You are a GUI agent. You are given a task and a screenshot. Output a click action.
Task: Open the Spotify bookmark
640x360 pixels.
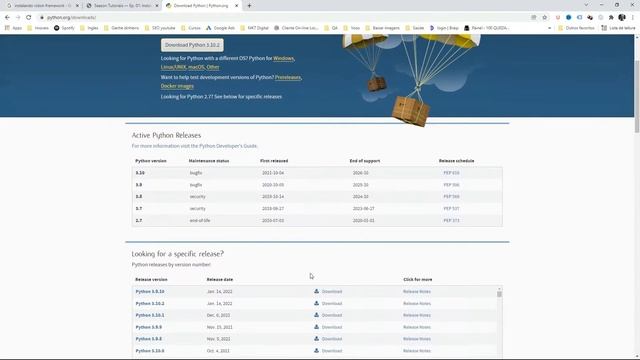[64, 28]
